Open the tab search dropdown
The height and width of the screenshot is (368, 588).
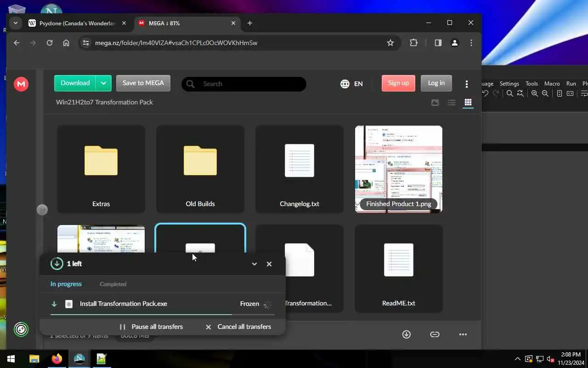16,23
